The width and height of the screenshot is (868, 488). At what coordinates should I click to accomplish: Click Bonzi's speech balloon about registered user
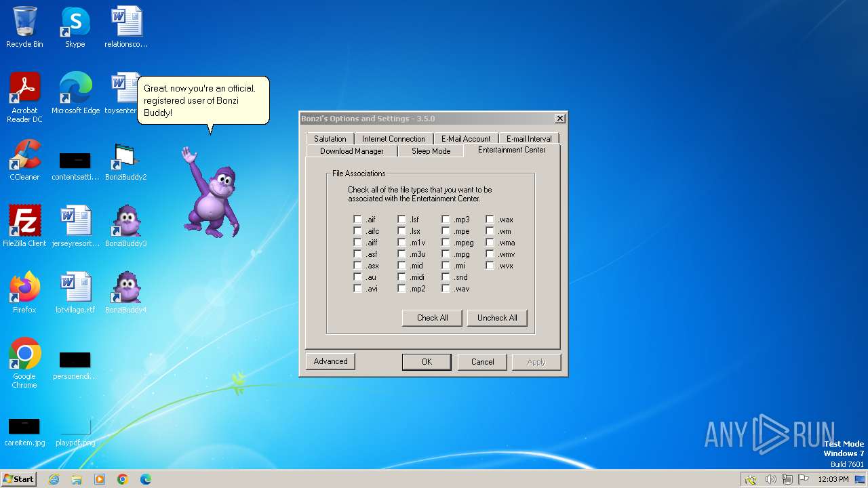pos(203,100)
